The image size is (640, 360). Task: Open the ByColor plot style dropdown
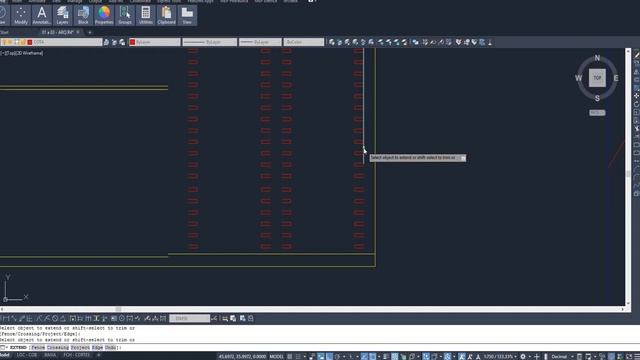tap(303, 42)
